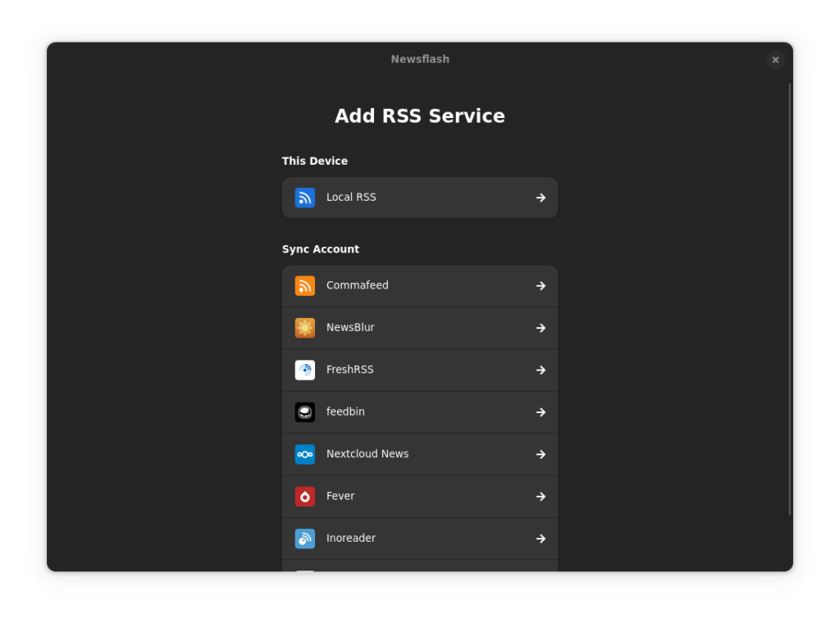
Task: Expand the NewsBlur login arrow
Action: tap(541, 327)
